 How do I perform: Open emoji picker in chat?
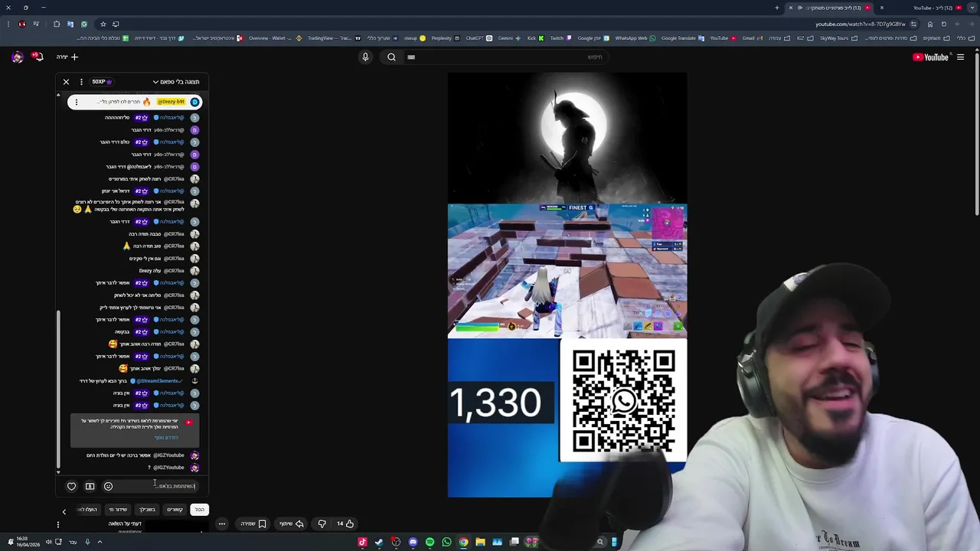point(108,486)
